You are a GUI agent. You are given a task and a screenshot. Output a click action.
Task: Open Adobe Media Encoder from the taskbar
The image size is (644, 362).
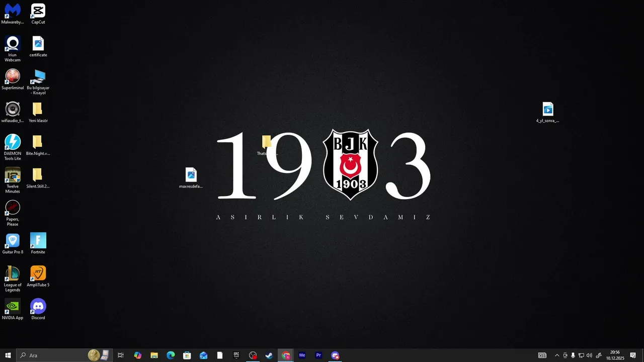coord(302,355)
